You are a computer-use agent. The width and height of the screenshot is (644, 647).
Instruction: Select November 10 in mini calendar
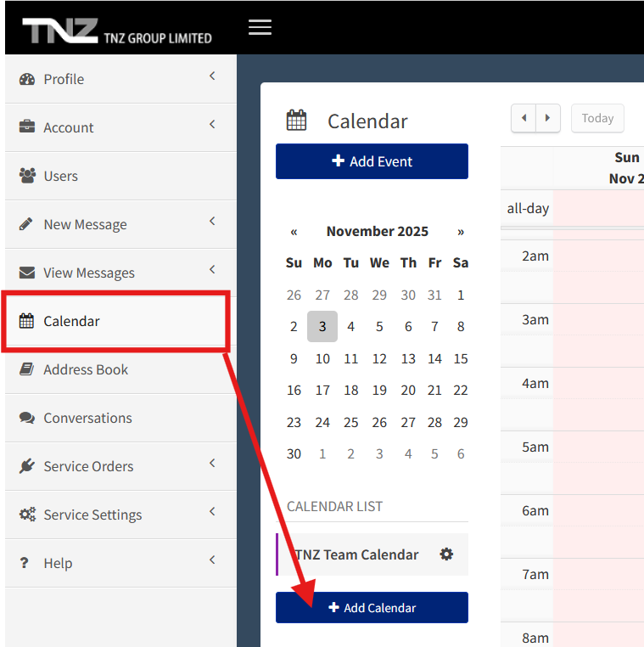coord(322,358)
